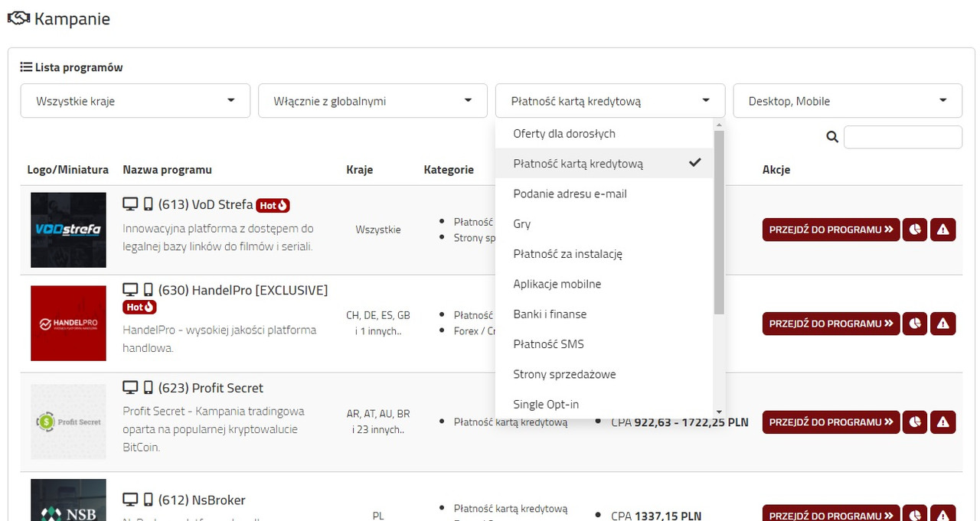Click the Akcje column header
Viewport: 980px width, 521px height.
click(776, 170)
